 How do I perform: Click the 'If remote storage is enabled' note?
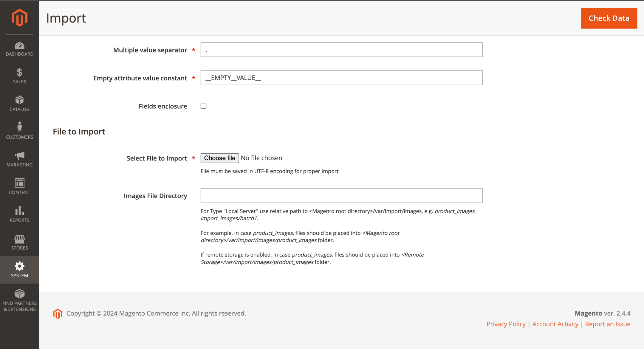click(x=312, y=258)
